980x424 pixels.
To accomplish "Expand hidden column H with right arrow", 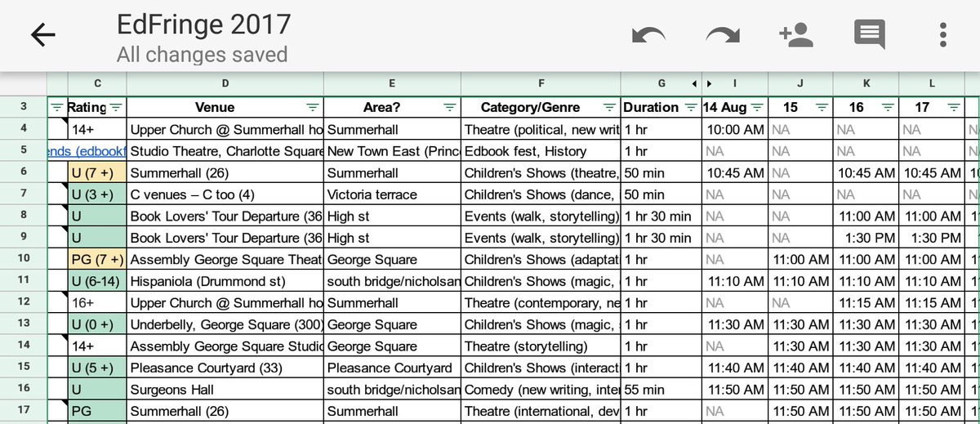I will (709, 83).
